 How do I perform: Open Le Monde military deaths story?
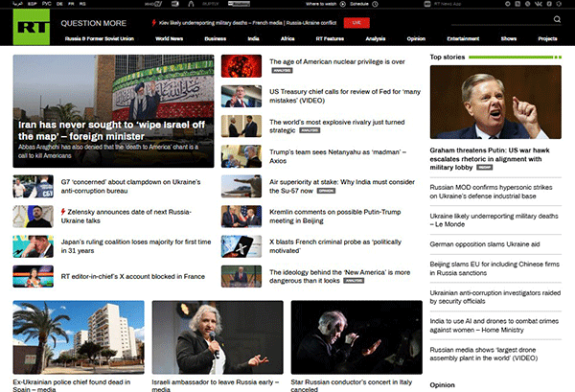click(494, 220)
